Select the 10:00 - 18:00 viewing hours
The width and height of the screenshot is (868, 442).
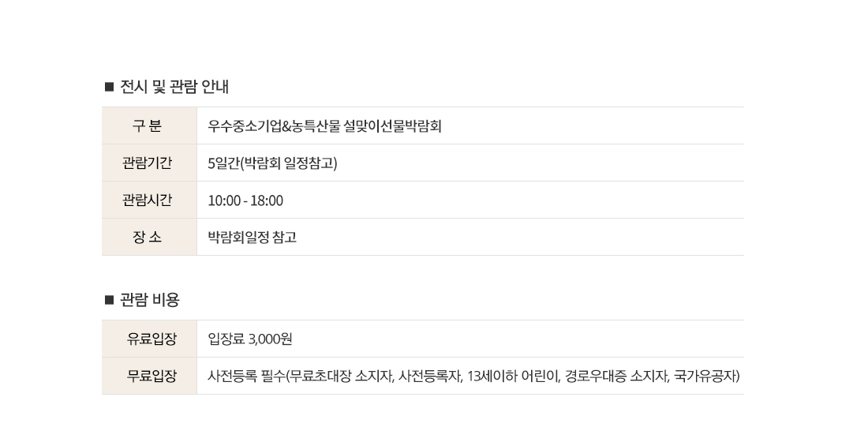(x=245, y=200)
